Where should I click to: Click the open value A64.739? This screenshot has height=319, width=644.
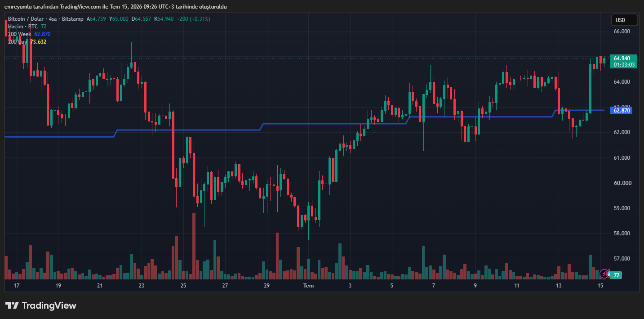[96, 19]
